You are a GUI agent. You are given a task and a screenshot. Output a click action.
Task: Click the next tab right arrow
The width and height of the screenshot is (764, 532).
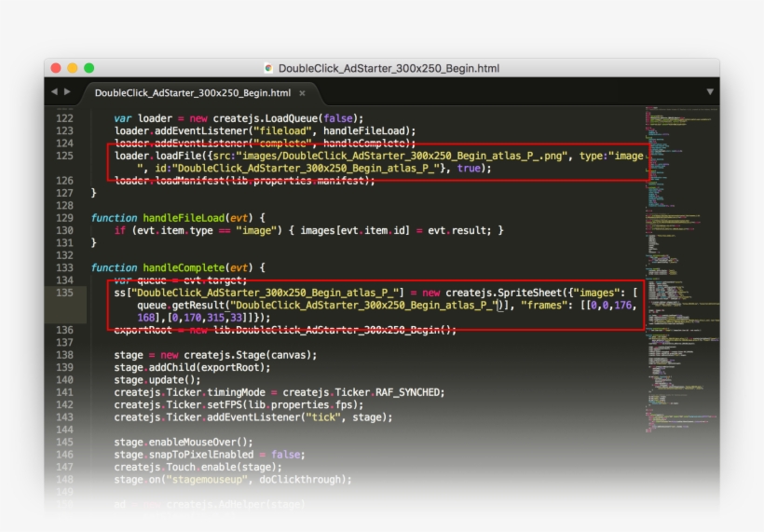67,92
